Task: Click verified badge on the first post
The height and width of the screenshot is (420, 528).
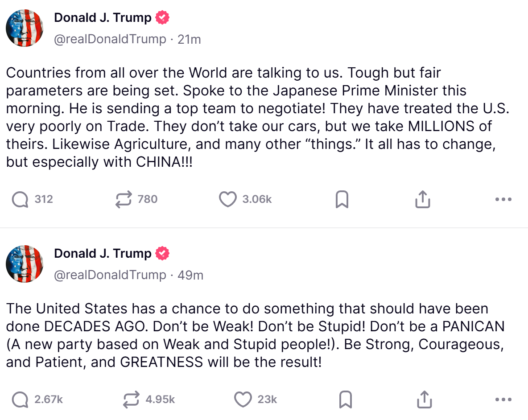Action: click(162, 18)
